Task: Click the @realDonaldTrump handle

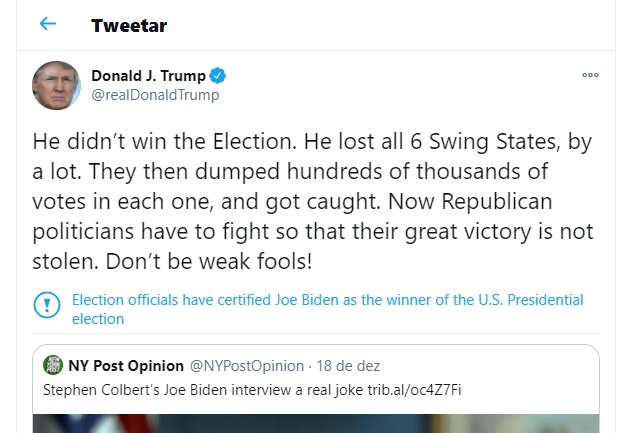Action: point(155,95)
